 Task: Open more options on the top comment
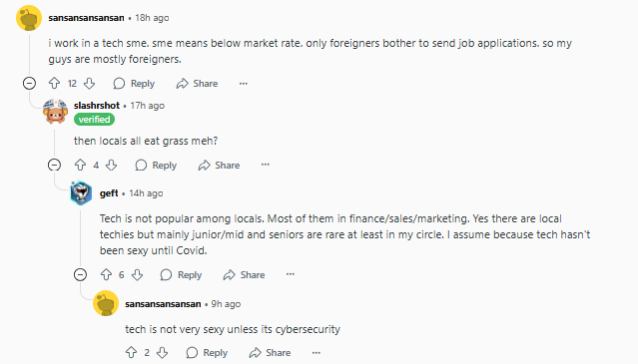click(x=244, y=84)
